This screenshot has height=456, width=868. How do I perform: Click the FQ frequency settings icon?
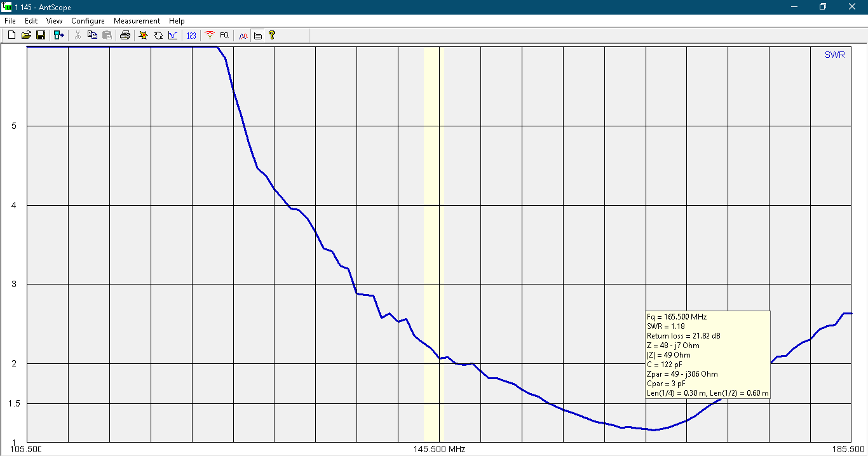point(224,36)
